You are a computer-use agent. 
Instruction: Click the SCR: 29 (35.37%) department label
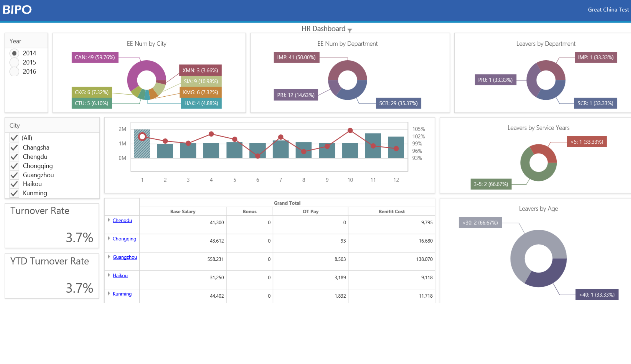point(398,103)
